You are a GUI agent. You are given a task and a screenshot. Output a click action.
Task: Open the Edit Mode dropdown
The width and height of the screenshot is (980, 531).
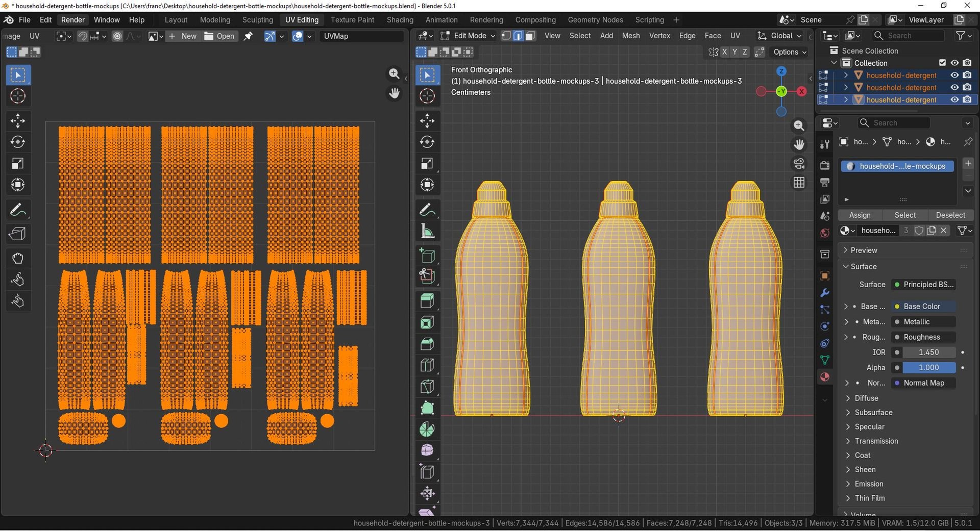click(468, 36)
